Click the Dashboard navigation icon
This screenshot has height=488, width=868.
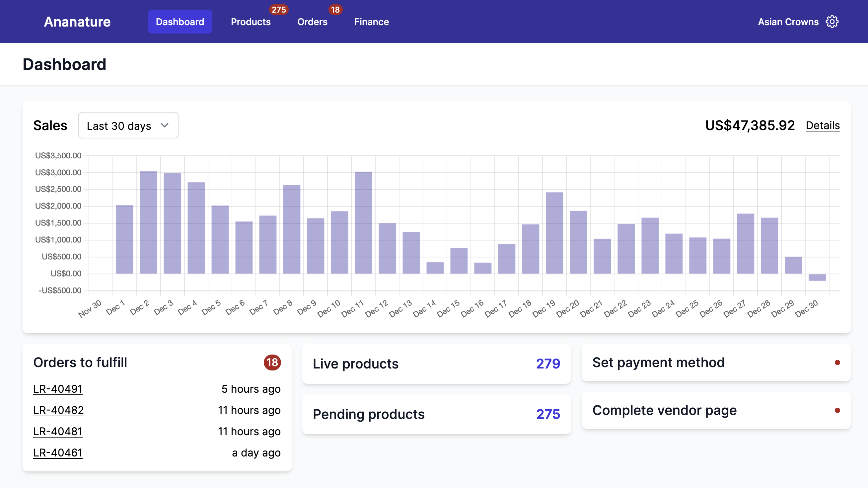[x=180, y=22]
